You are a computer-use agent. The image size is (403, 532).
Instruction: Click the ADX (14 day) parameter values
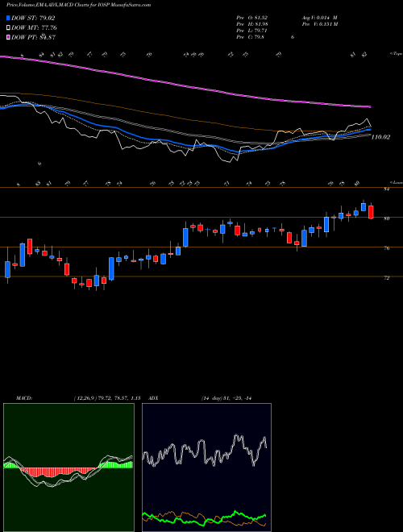click(x=226, y=398)
